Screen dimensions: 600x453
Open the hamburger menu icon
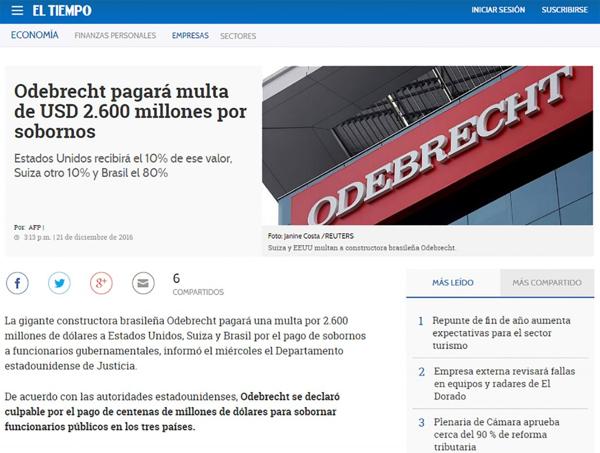[17, 11]
